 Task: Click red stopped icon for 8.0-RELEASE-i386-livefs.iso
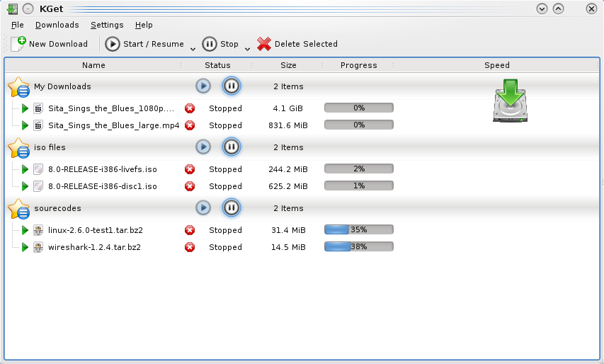(190, 169)
